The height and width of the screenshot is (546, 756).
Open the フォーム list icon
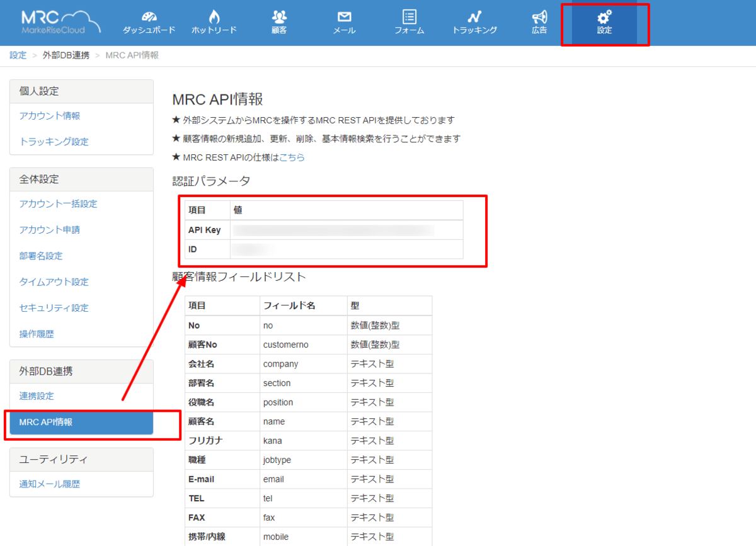(409, 17)
